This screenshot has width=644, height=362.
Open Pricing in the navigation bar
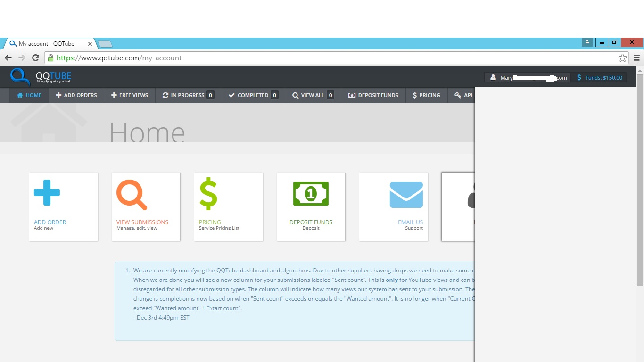426,95
